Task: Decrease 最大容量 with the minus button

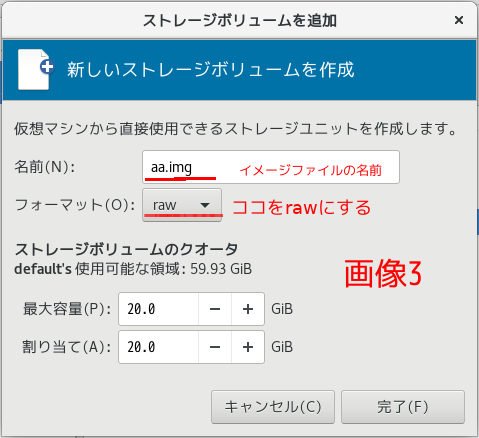Action: [215, 309]
